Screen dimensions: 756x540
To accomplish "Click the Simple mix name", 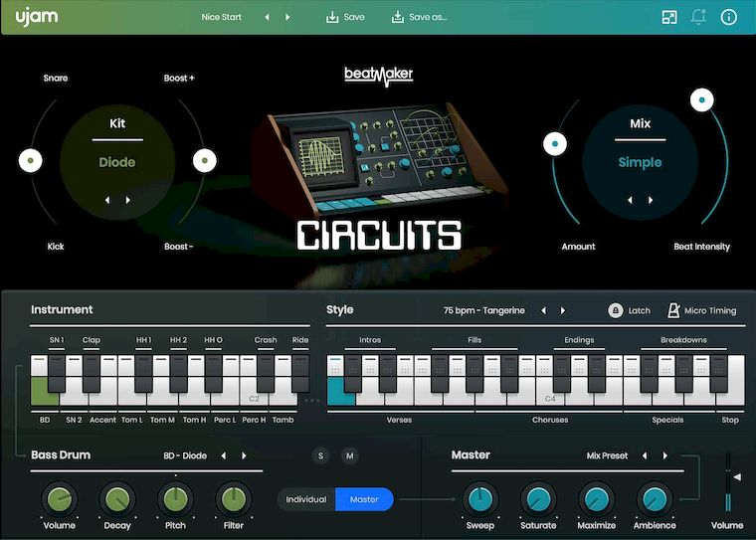I will tap(640, 162).
